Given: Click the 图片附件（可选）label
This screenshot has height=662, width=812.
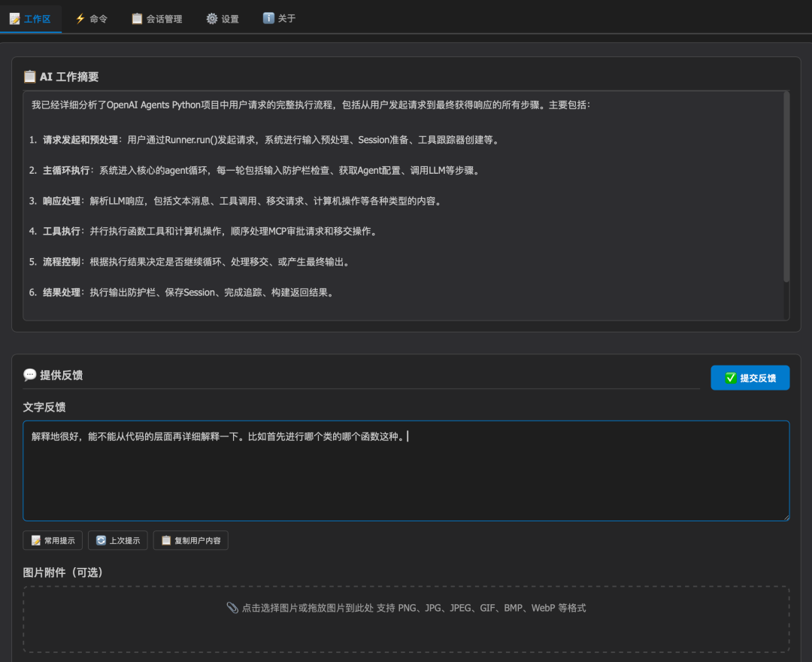Looking at the screenshot, I should click(62, 572).
